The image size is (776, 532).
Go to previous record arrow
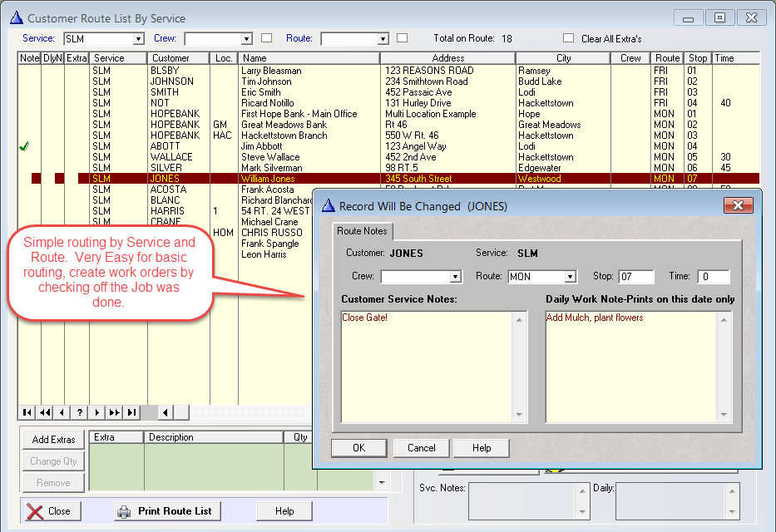point(62,412)
